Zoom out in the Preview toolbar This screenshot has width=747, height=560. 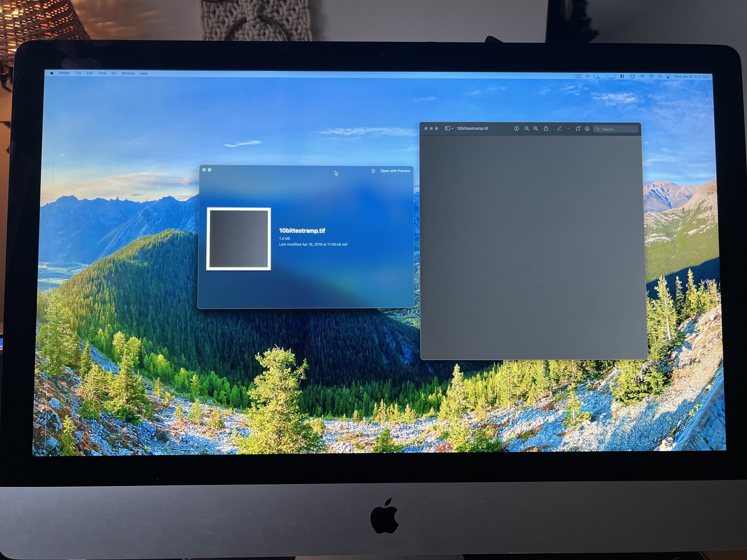click(527, 128)
